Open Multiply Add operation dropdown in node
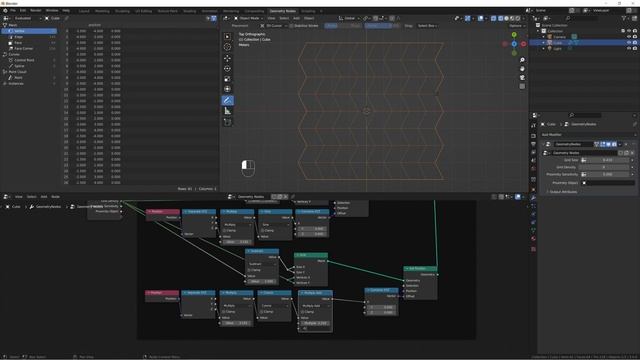This screenshot has height=360, width=640. [x=316, y=306]
